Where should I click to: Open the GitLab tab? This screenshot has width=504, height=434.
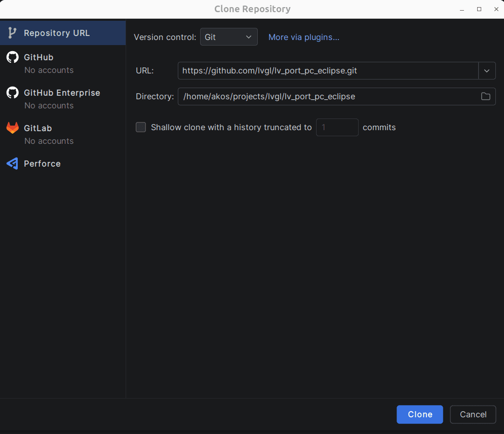pos(63,134)
